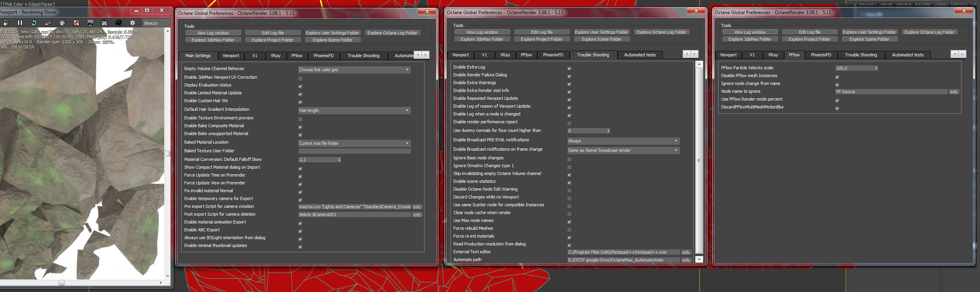Click info beside Post export Script field

417,214
